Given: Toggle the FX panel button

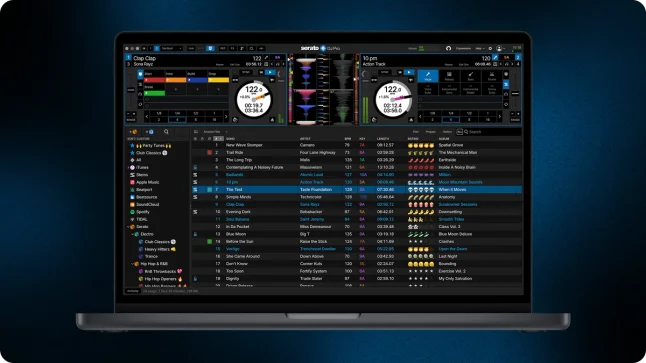Looking at the screenshot, I should coord(232,48).
